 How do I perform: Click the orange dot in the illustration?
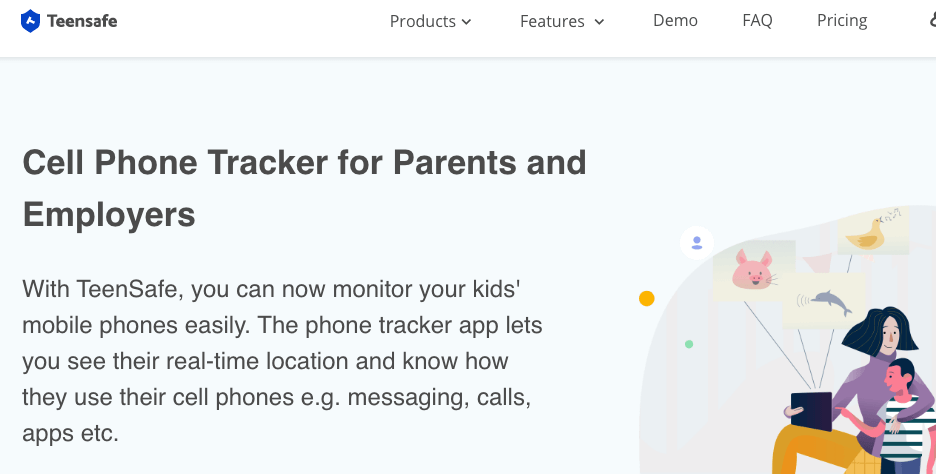click(x=647, y=298)
